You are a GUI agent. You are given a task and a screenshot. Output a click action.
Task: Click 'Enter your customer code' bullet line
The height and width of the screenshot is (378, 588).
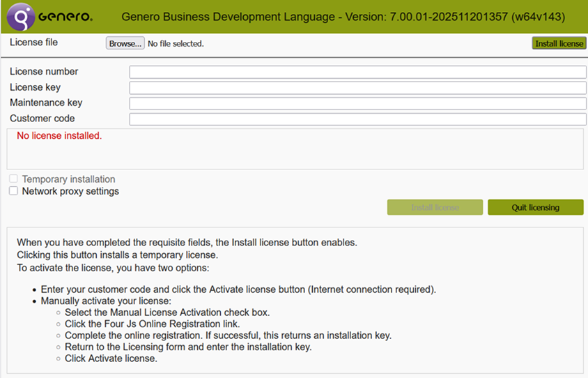click(x=238, y=289)
